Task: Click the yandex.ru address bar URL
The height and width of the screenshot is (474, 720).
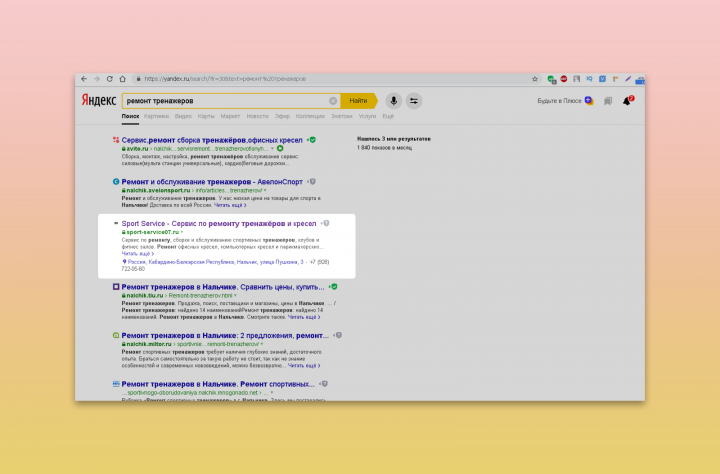Action: click(225, 79)
